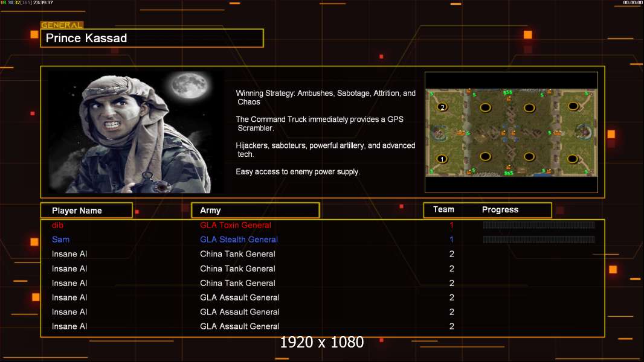Image resolution: width=644 pixels, height=362 pixels.
Task: Click Easy access to enemy power supply text
Action: tap(298, 172)
